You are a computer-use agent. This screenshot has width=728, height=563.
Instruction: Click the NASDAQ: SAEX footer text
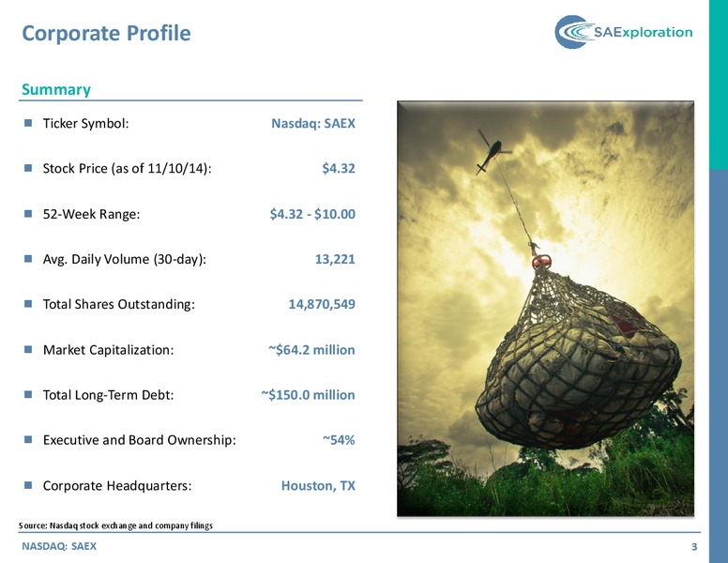coord(59,546)
